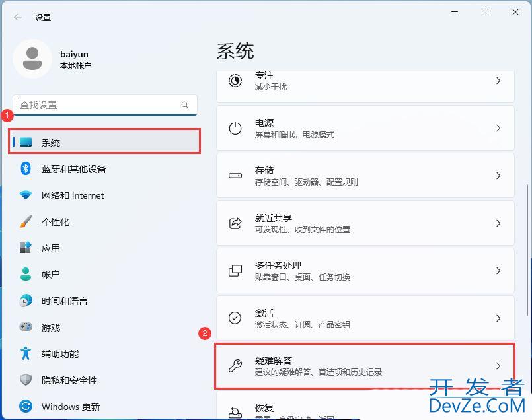The height and width of the screenshot is (420, 532).
Task: Go to 时间和语言
Action: (x=104, y=300)
